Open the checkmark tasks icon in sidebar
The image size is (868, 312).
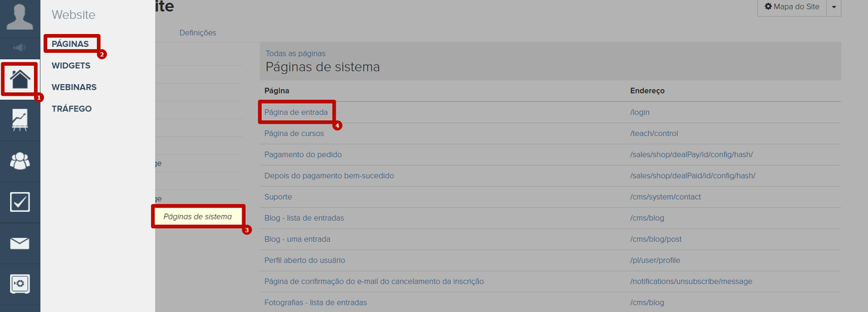pos(20,202)
